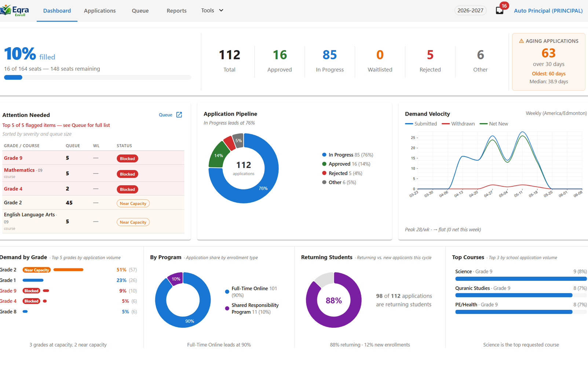Viewport: 588px width, 367px height.
Task: Click Near Capacity badge in Demand by Grade
Action: 36,270
